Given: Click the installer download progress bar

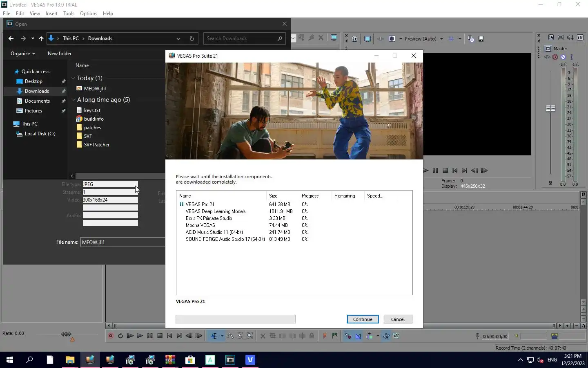Looking at the screenshot, I should point(236,319).
